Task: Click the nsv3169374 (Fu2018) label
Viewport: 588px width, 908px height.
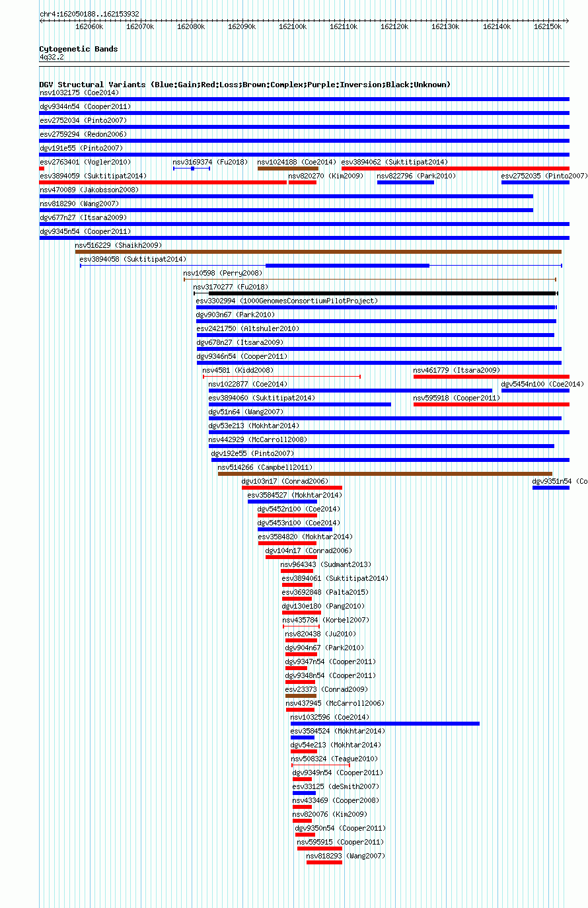Action: [210, 162]
